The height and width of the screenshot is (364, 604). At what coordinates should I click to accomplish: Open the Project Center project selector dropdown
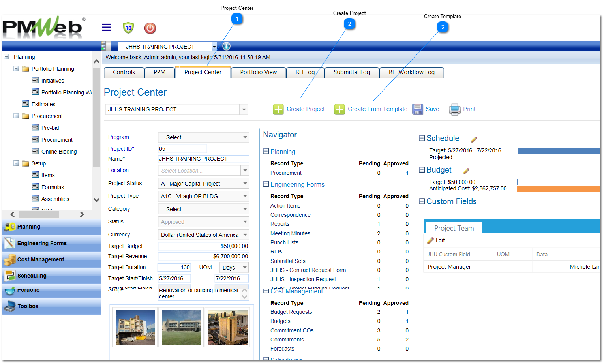(244, 109)
